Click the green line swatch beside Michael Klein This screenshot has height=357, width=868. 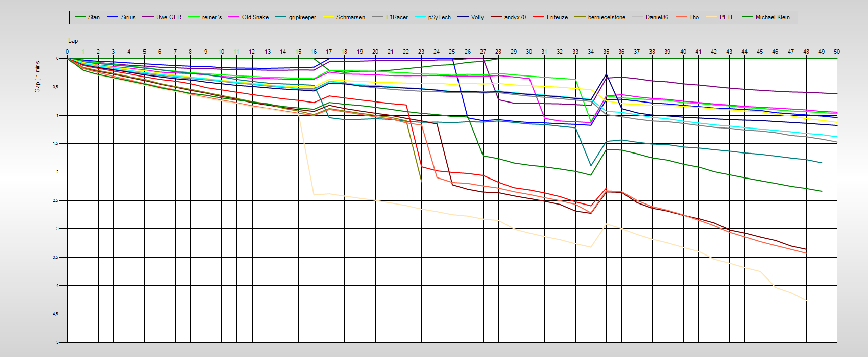point(748,17)
